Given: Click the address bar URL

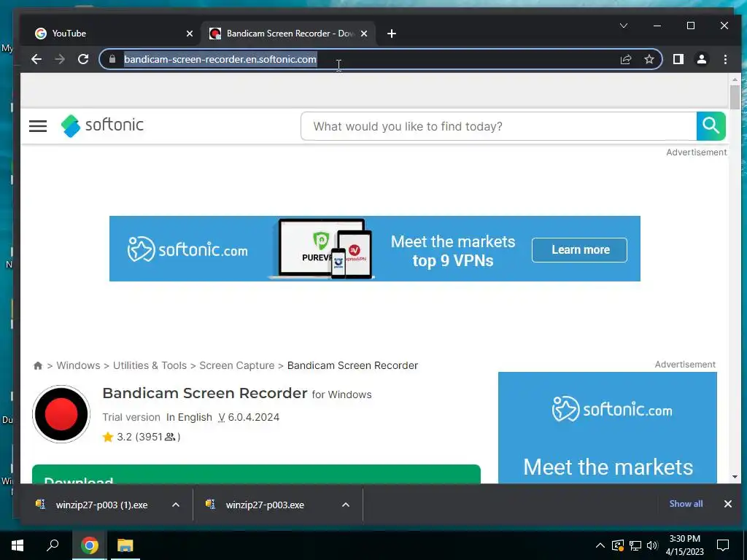Looking at the screenshot, I should pyautogui.click(x=220, y=59).
